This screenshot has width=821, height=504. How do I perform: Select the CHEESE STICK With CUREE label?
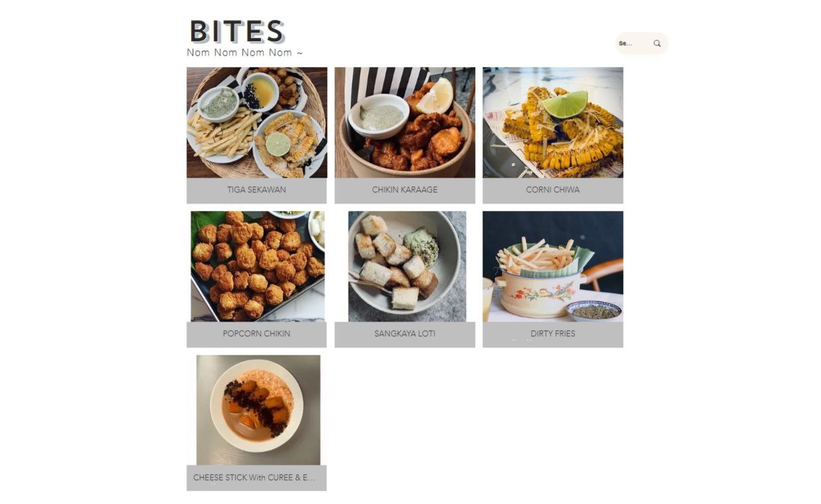pyautogui.click(x=254, y=477)
